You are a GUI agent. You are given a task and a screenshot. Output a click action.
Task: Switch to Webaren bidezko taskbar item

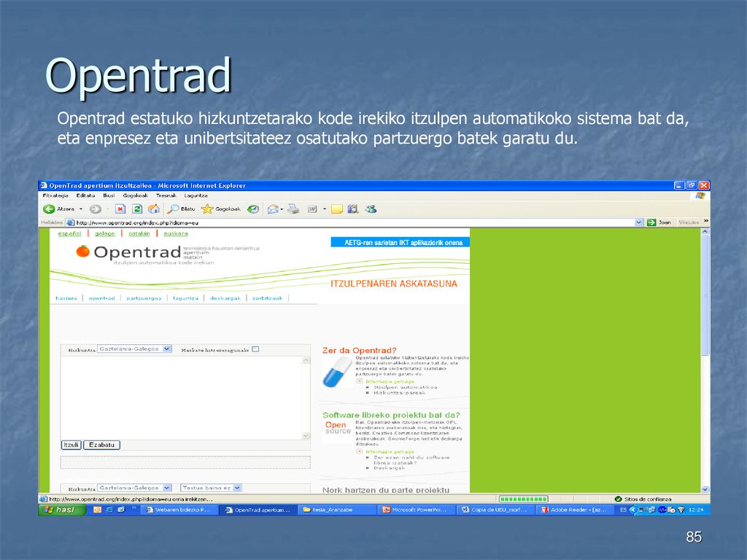click(x=180, y=510)
